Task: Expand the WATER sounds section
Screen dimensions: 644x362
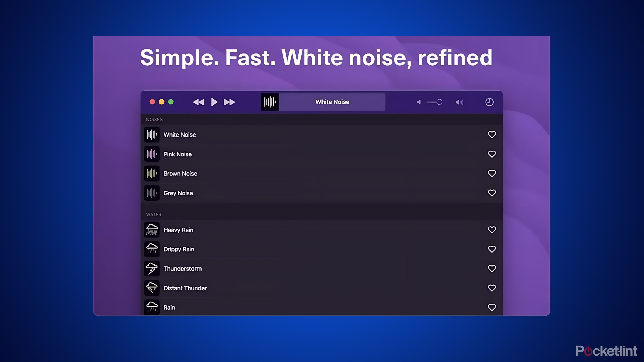Action: [153, 214]
